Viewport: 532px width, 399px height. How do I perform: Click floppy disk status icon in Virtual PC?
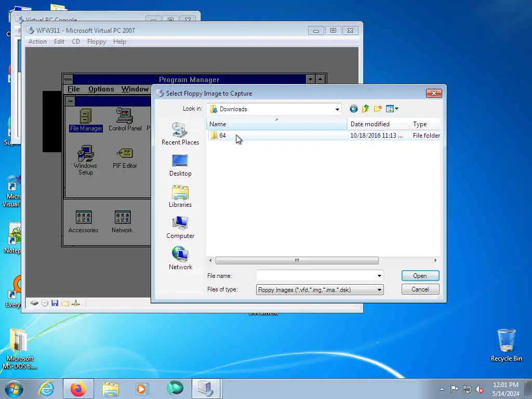point(55,303)
